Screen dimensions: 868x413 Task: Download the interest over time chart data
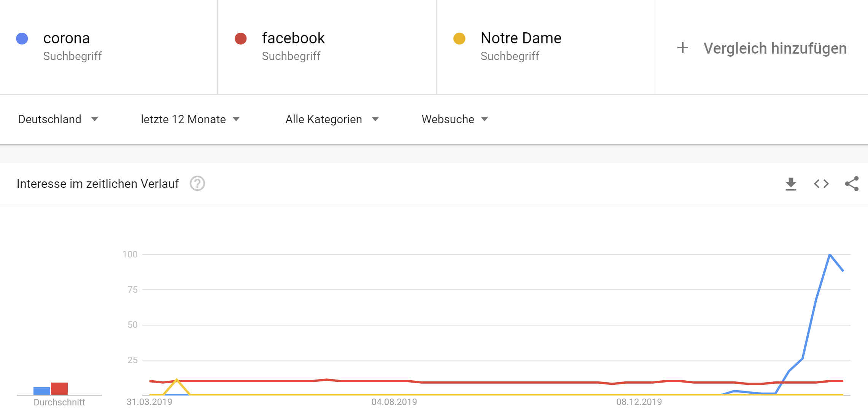[791, 184]
